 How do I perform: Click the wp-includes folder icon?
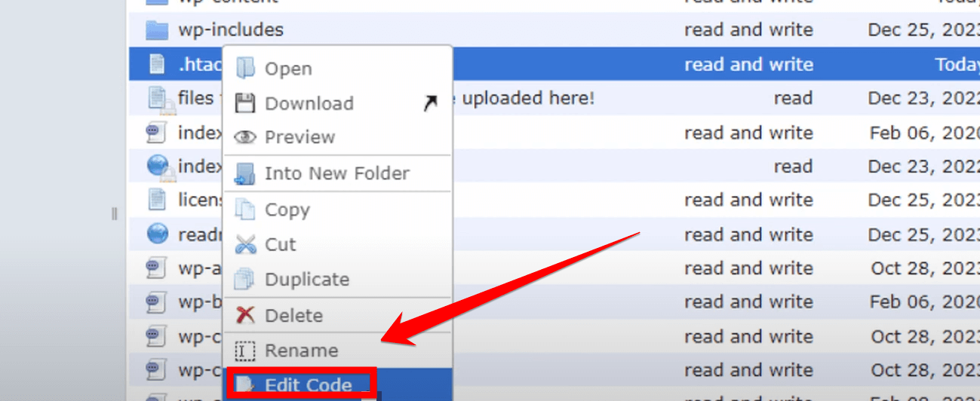click(156, 30)
